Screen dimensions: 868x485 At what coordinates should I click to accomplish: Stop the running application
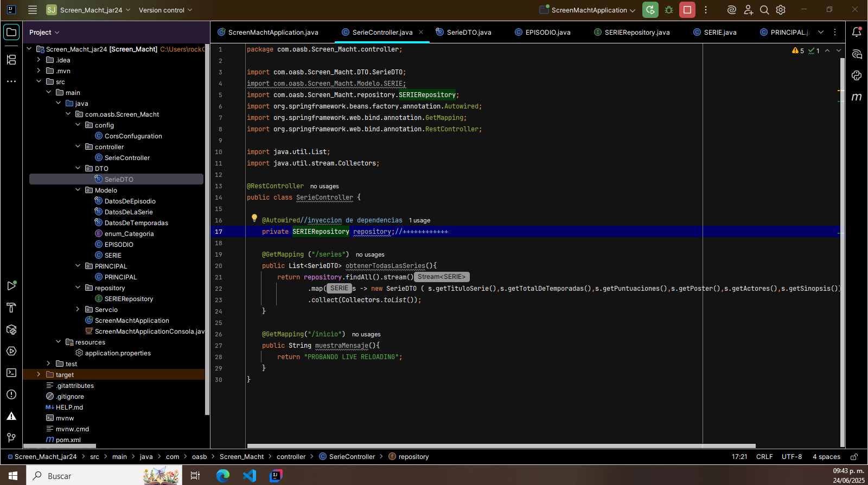pos(687,10)
